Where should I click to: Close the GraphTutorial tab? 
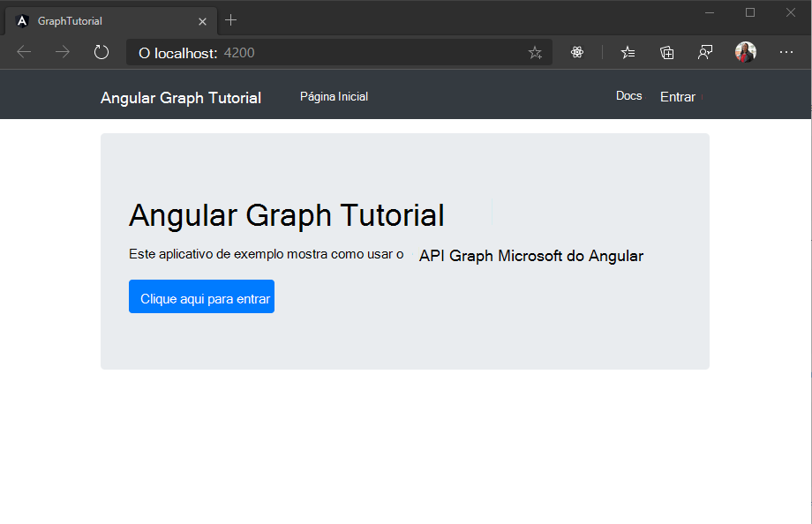pos(202,21)
